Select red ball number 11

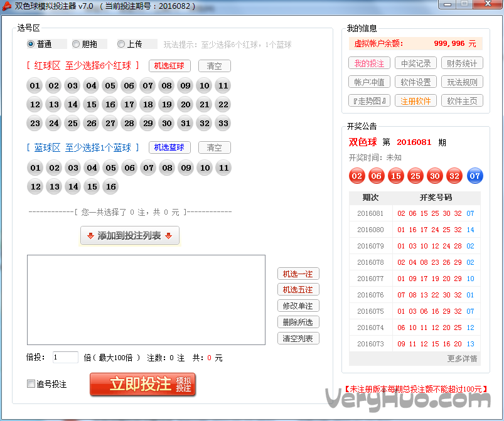coord(223,86)
